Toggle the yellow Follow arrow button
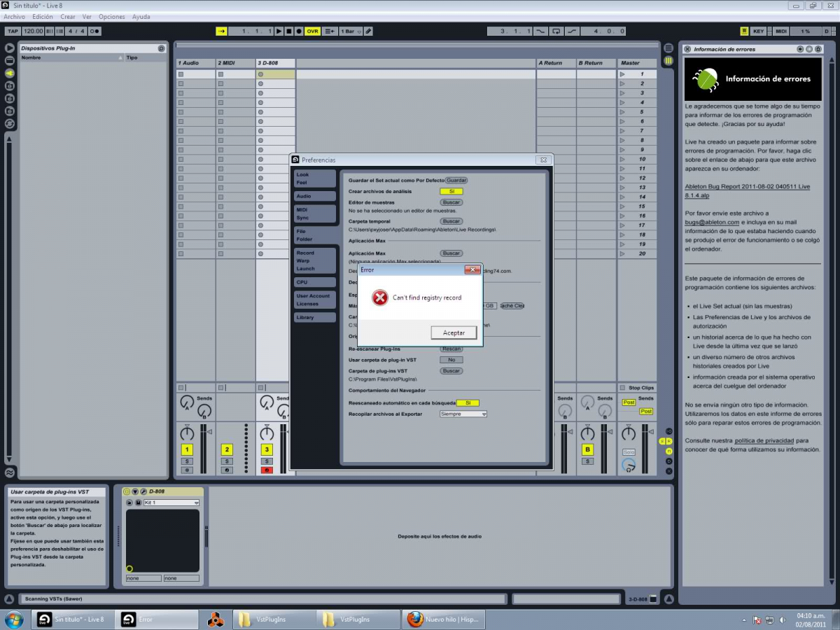This screenshot has width=840, height=630. [x=221, y=31]
